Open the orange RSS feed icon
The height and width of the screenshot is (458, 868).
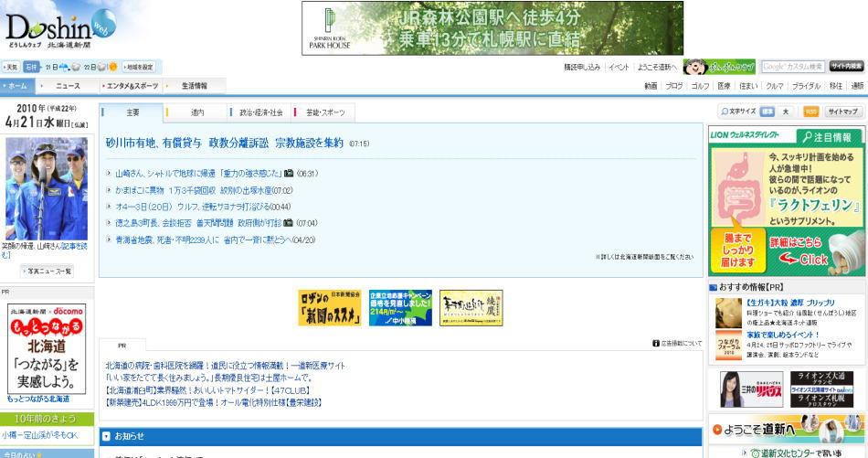(x=810, y=112)
